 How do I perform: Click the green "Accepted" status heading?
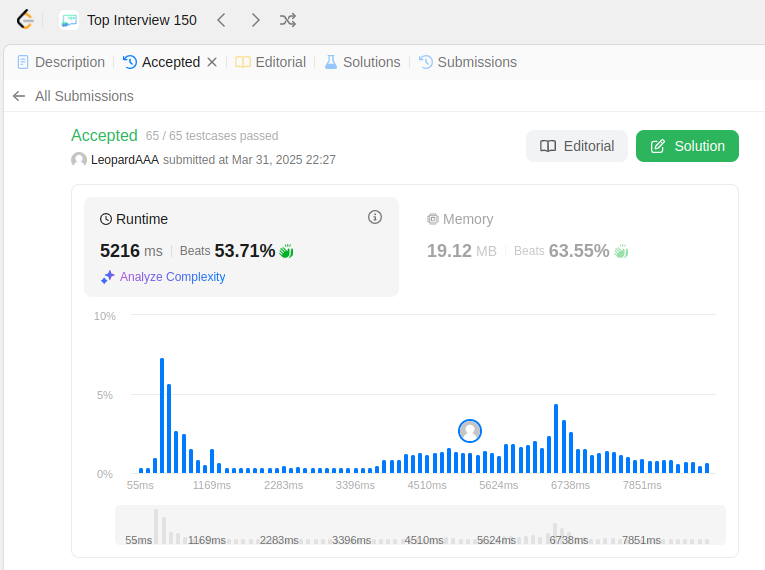coord(104,135)
